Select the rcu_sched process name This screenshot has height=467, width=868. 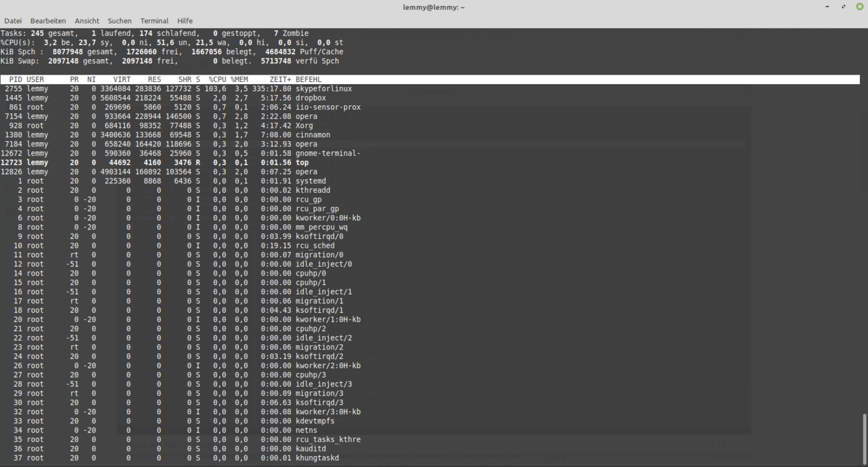pyautogui.click(x=315, y=246)
